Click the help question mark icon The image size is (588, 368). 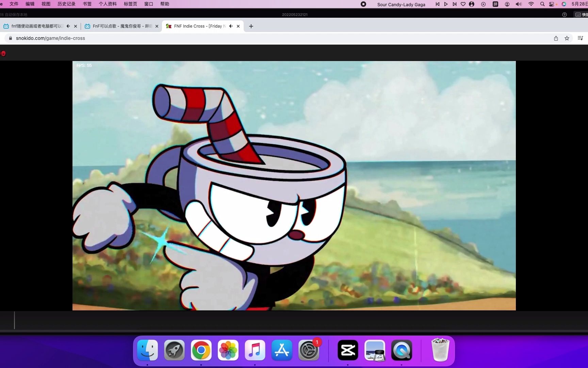tap(565, 15)
